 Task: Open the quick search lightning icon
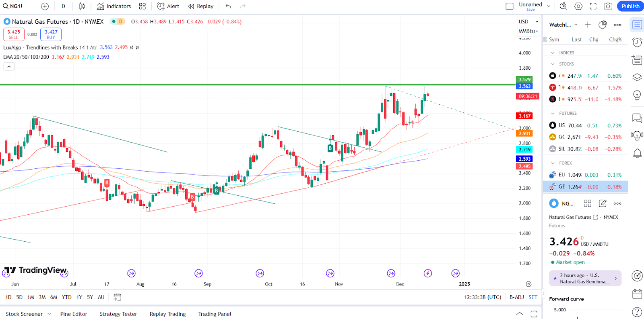point(563,6)
